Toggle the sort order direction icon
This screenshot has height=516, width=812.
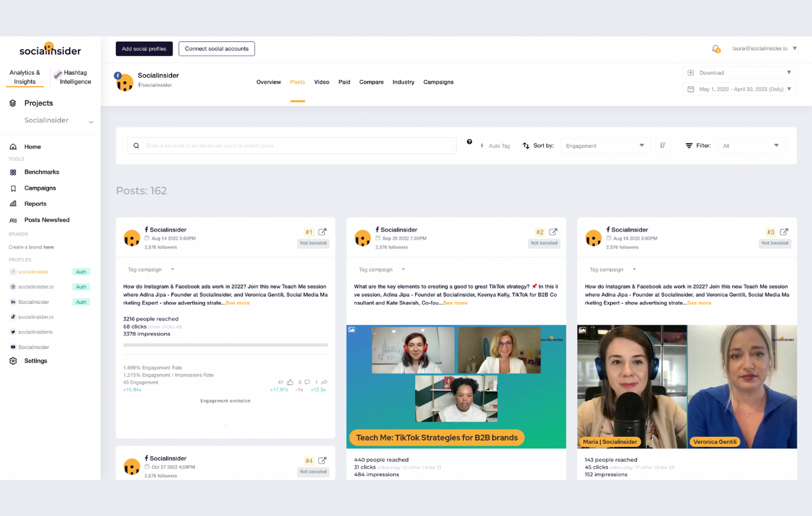click(x=662, y=146)
